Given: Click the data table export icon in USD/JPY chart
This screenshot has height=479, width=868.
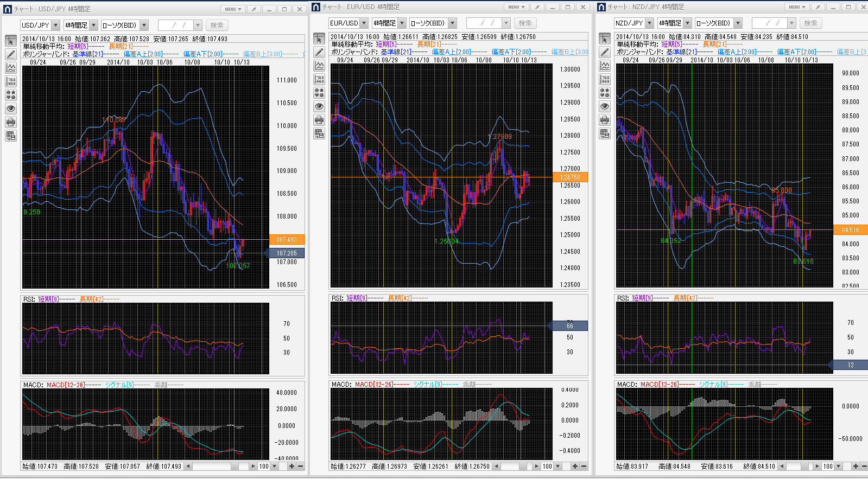Looking at the screenshot, I should 11,136.
